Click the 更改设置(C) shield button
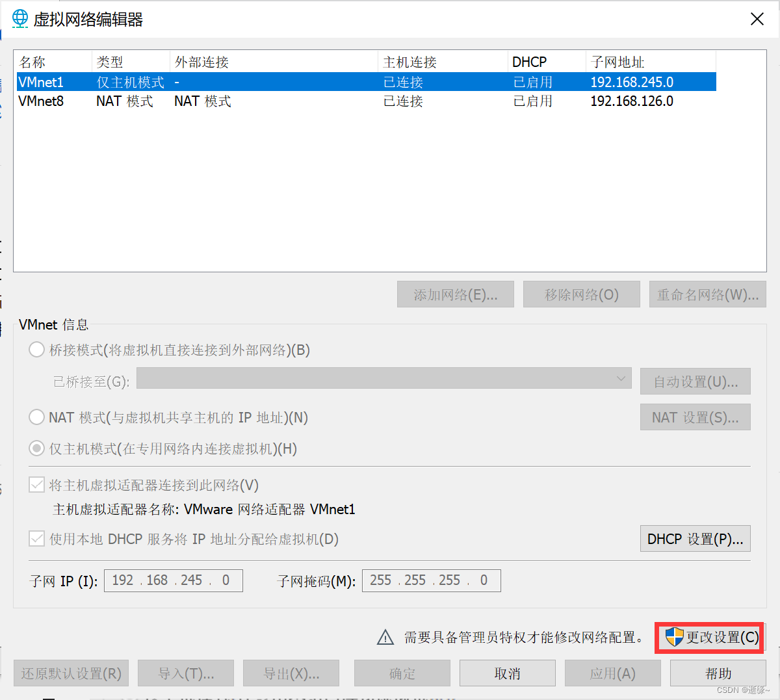Screen dimensions: 780x700 [711, 638]
